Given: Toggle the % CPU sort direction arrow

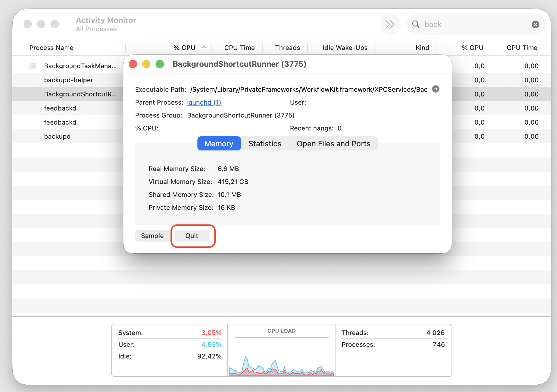Looking at the screenshot, I should pyautogui.click(x=204, y=47).
